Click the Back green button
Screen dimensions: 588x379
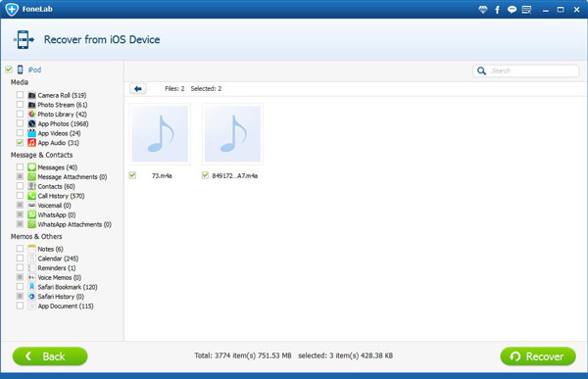coord(50,356)
